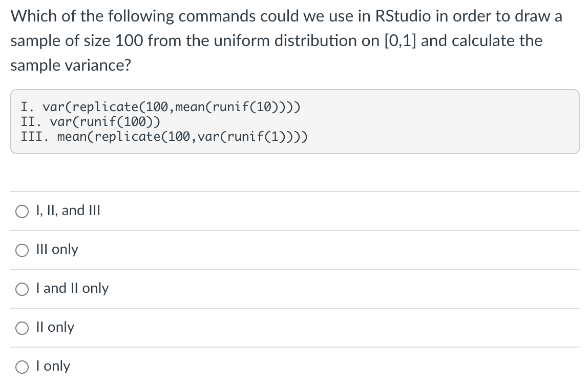Choose the "III only" radio button
This screenshot has height=385, width=588.
(x=22, y=250)
